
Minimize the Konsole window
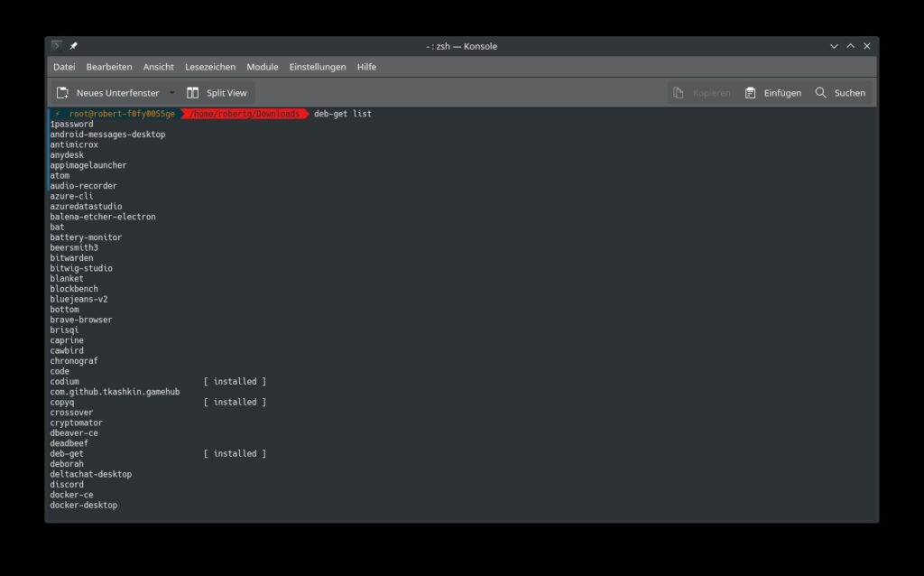(x=834, y=46)
